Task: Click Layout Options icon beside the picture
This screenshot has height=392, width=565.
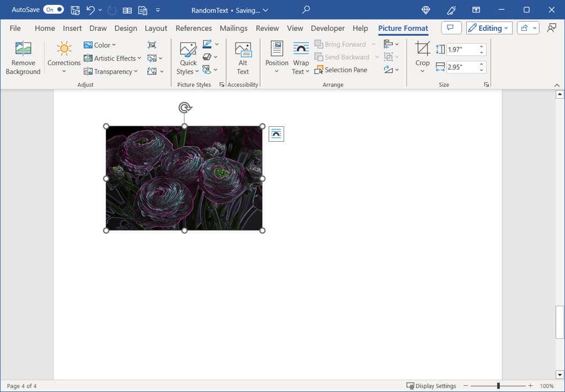Action: [x=276, y=134]
